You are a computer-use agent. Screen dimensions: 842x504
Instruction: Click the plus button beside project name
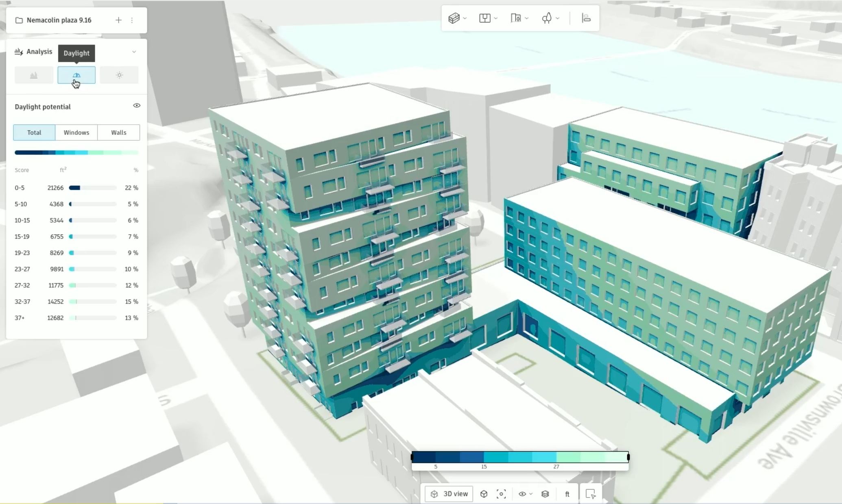pos(118,20)
